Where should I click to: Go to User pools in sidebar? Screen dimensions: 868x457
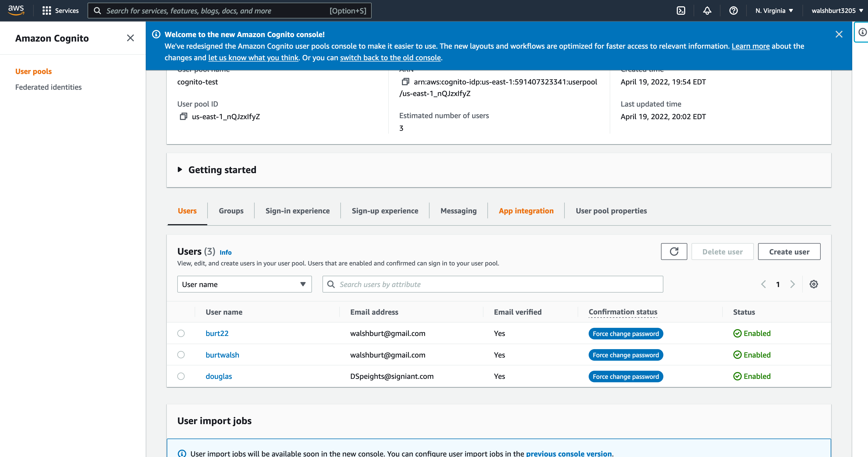point(33,72)
